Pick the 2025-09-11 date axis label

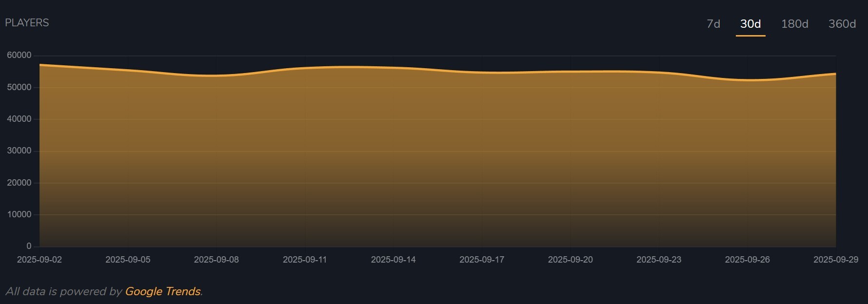[305, 260]
